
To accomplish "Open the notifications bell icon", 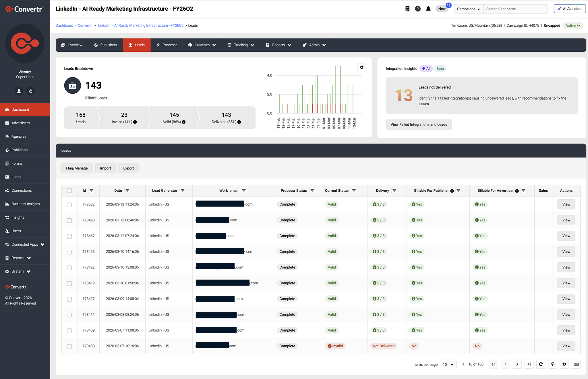I will (428, 9).
